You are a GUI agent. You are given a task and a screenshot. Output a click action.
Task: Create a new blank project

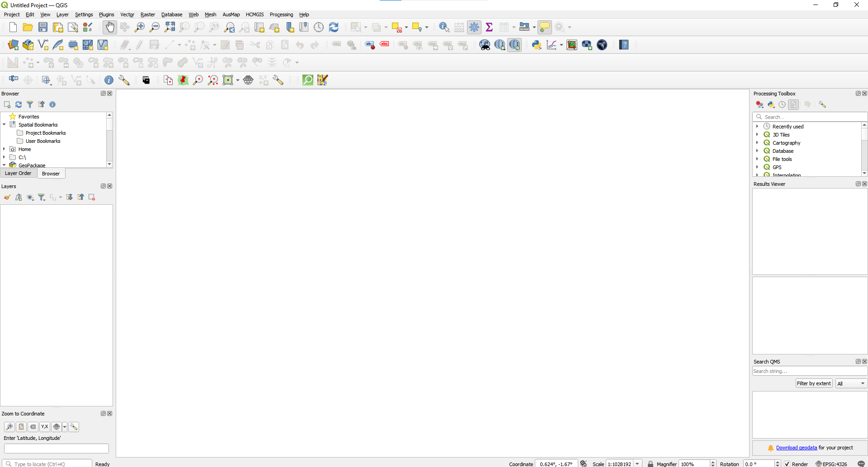[x=13, y=27]
